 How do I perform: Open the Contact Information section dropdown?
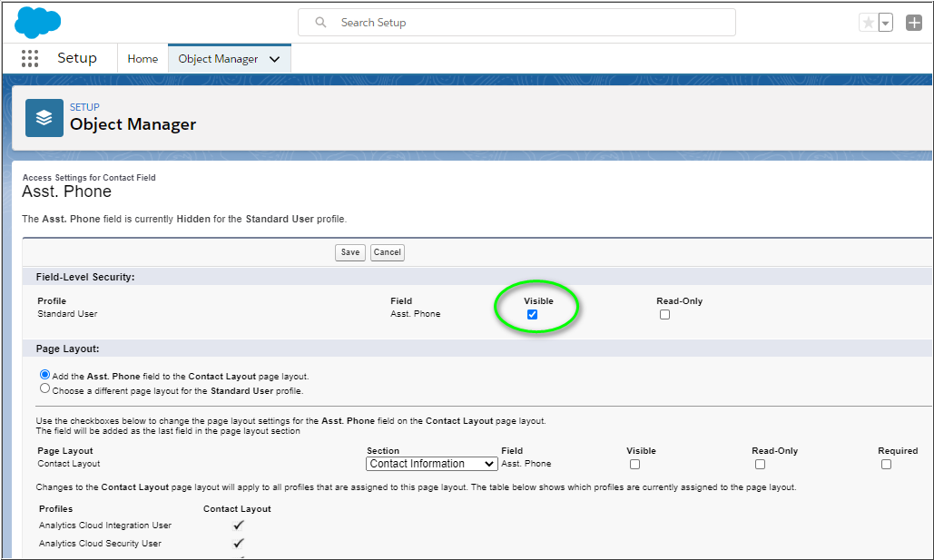[x=431, y=464]
